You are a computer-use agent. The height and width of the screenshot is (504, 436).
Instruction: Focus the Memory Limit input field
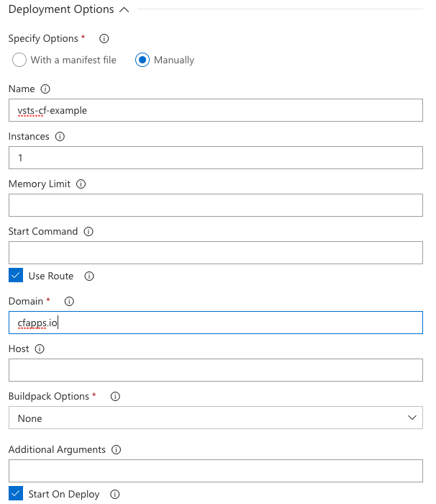(215, 206)
